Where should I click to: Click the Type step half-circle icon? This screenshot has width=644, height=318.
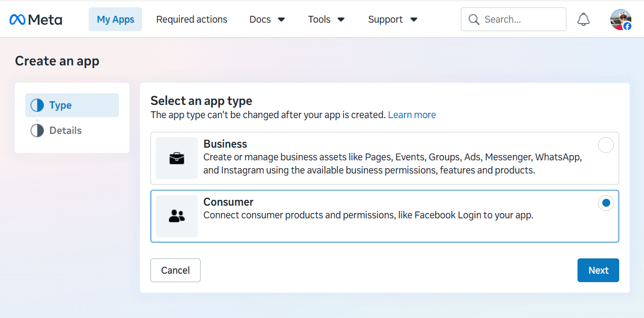coord(37,105)
